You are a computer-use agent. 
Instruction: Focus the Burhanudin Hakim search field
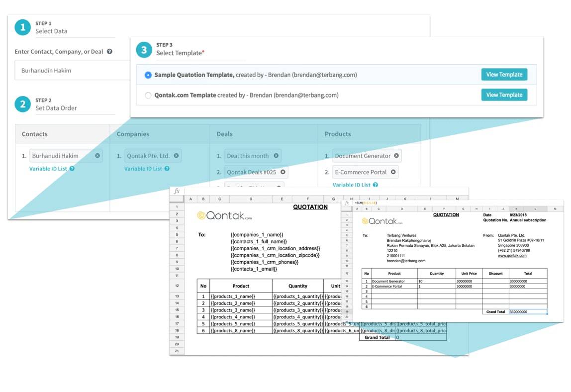pyautogui.click(x=73, y=70)
